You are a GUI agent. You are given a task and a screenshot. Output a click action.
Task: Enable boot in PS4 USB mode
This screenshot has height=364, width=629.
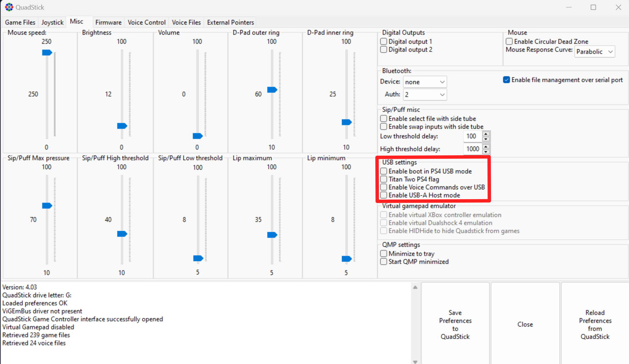[384, 171]
